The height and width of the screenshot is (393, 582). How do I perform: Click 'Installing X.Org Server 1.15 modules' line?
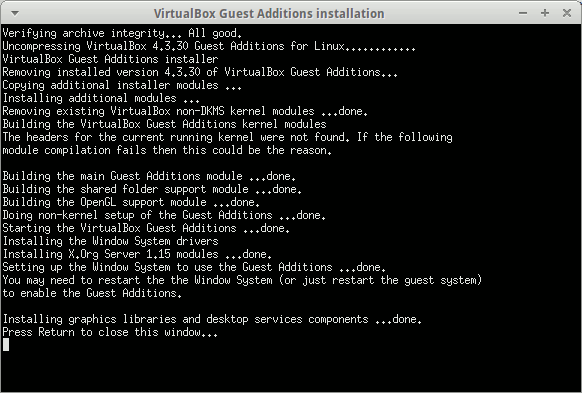pos(137,254)
